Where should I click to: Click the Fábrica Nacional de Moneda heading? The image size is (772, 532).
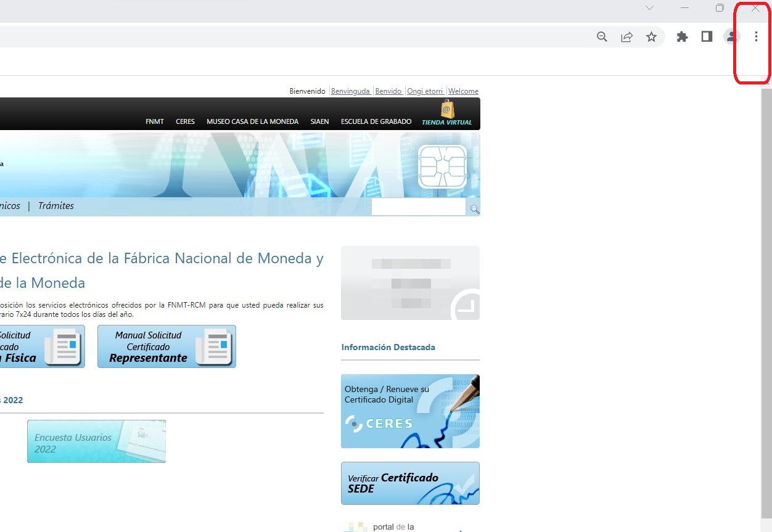point(162,271)
